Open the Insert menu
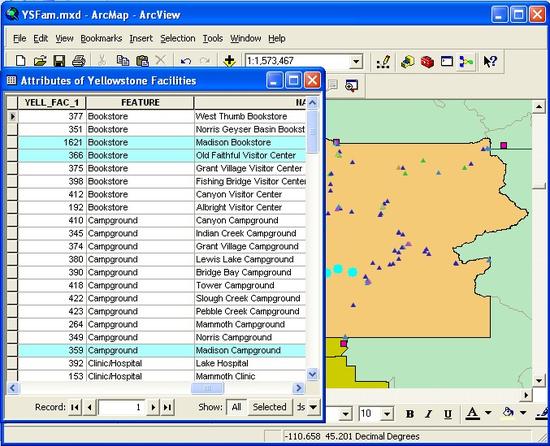Screen dimensions: 550x446 pyautogui.click(x=141, y=38)
